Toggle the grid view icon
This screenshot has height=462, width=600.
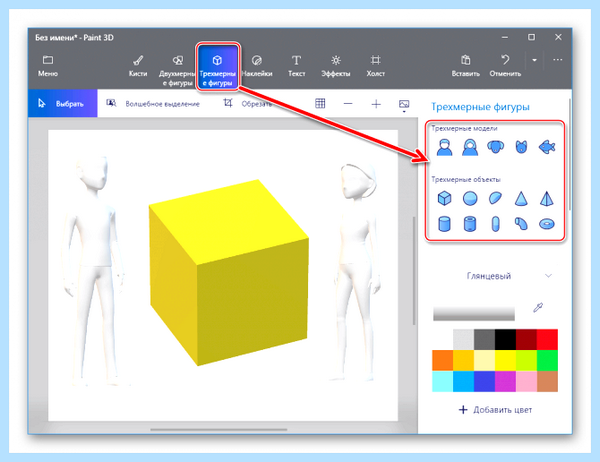pos(320,103)
